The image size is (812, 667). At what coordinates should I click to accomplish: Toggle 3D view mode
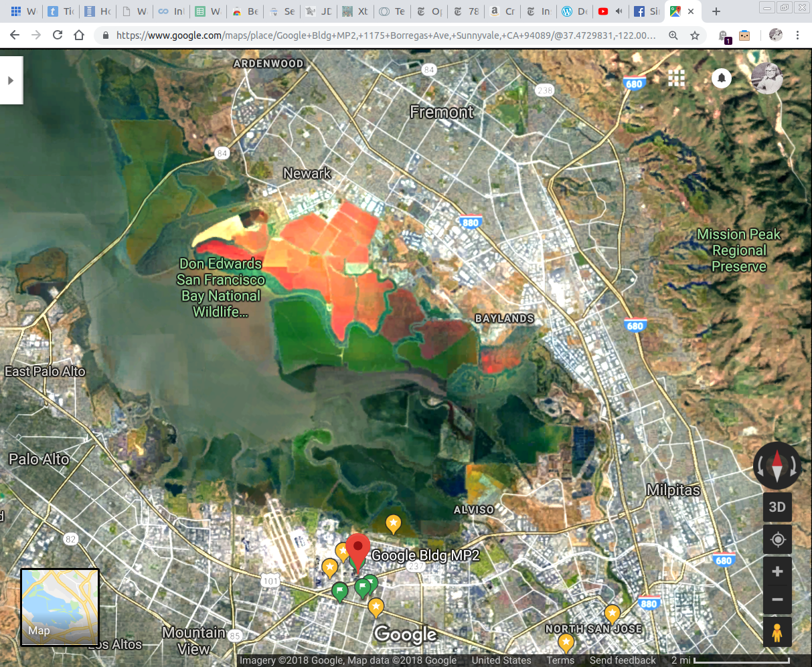point(777,506)
